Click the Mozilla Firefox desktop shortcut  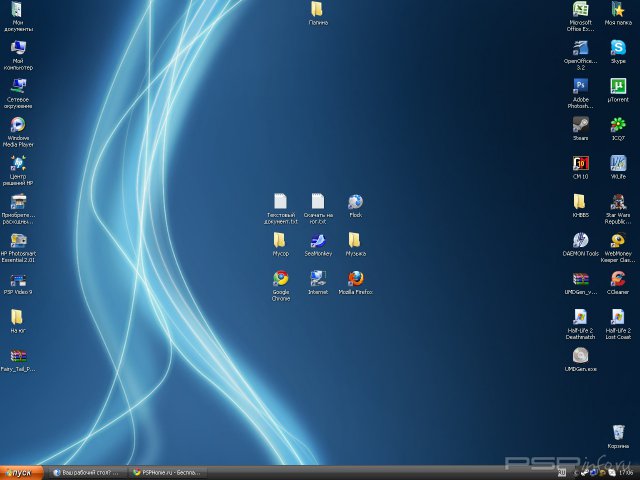tap(355, 278)
